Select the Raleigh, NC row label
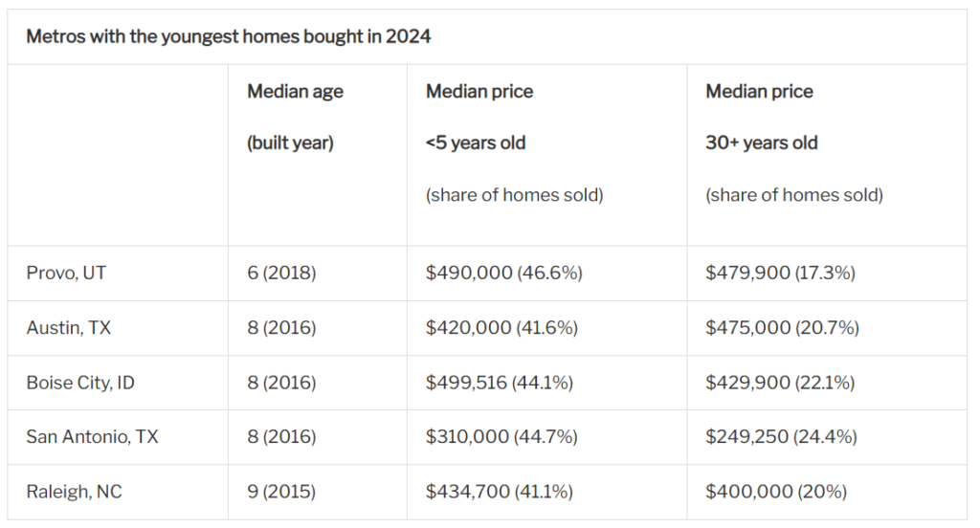Image resolution: width=980 pixels, height=528 pixels. [x=75, y=493]
